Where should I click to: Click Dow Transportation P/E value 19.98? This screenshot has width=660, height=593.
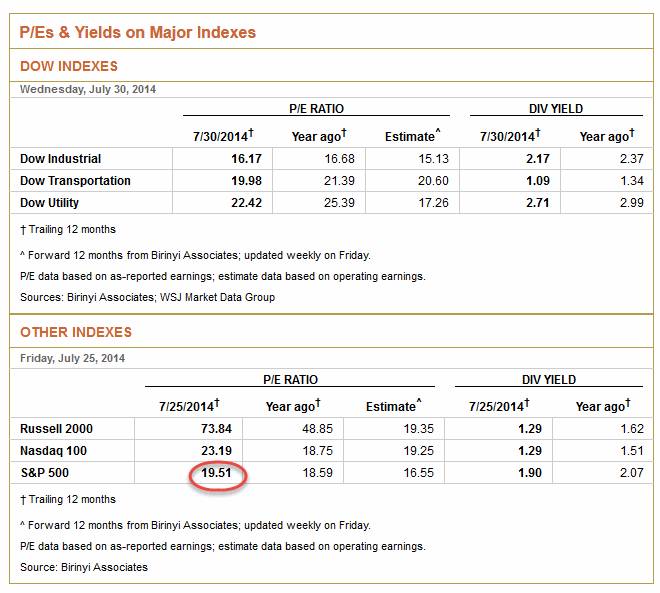(246, 181)
